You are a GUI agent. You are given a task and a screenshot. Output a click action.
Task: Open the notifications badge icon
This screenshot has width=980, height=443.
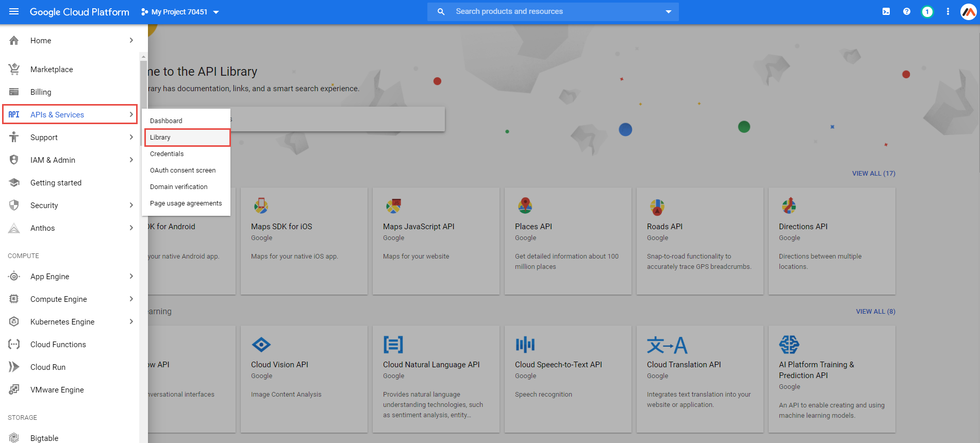[927, 11]
